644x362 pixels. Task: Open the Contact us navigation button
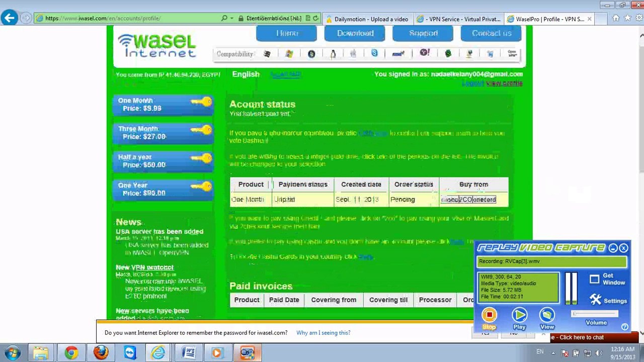tap(492, 33)
